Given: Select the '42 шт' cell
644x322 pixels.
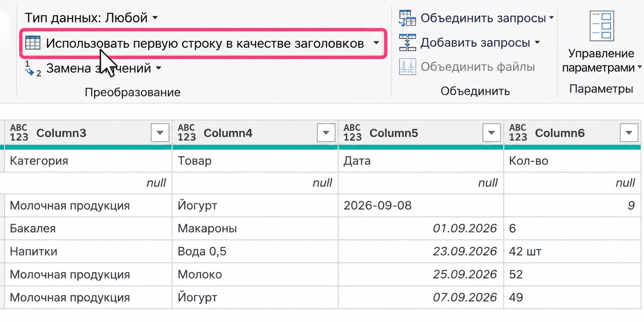Looking at the screenshot, I should (x=572, y=252).
